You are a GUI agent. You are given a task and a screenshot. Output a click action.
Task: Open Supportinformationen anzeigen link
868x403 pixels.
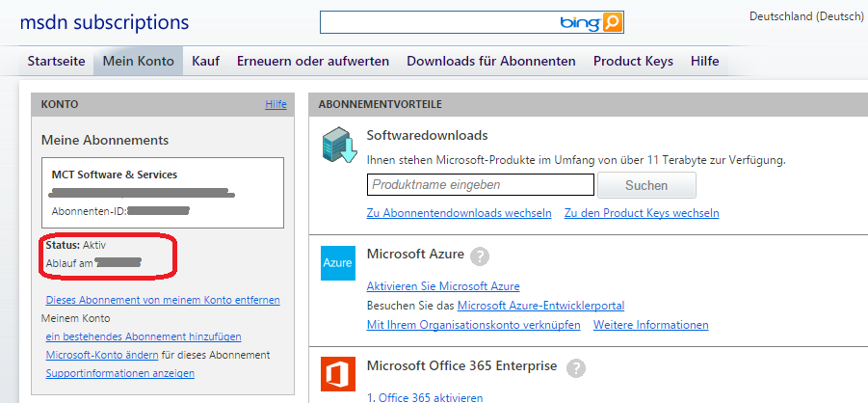pyautogui.click(x=120, y=373)
